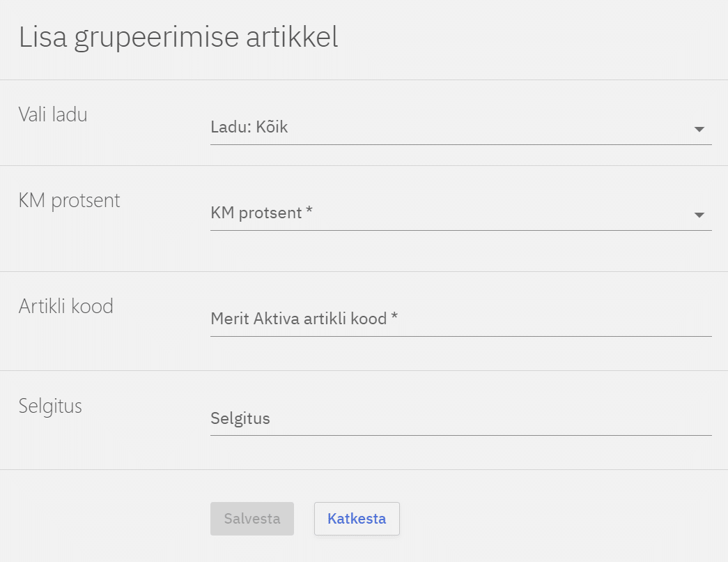Click the word 'Lisa' in the dialog title
Screen dimensions: 728x562
pos(42,38)
